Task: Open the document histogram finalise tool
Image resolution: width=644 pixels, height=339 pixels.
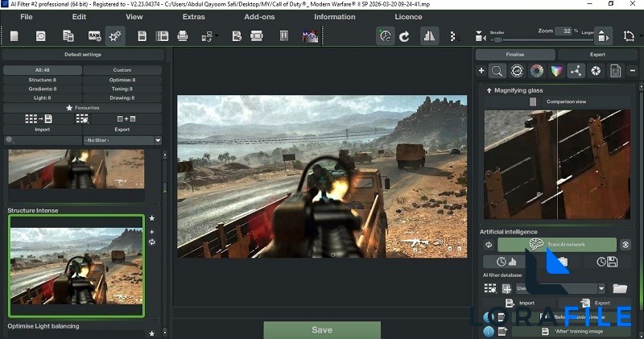Action: 615,71
